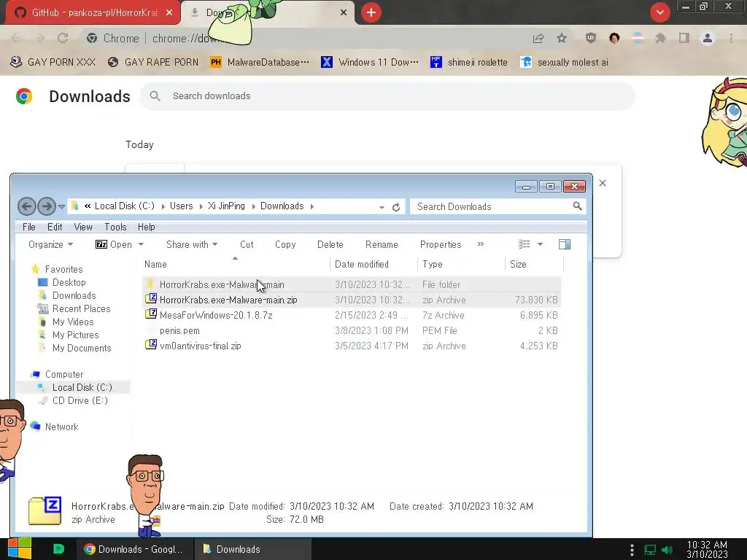Click Delete in the toolbar
This screenshot has width=747, height=560.
[330, 244]
